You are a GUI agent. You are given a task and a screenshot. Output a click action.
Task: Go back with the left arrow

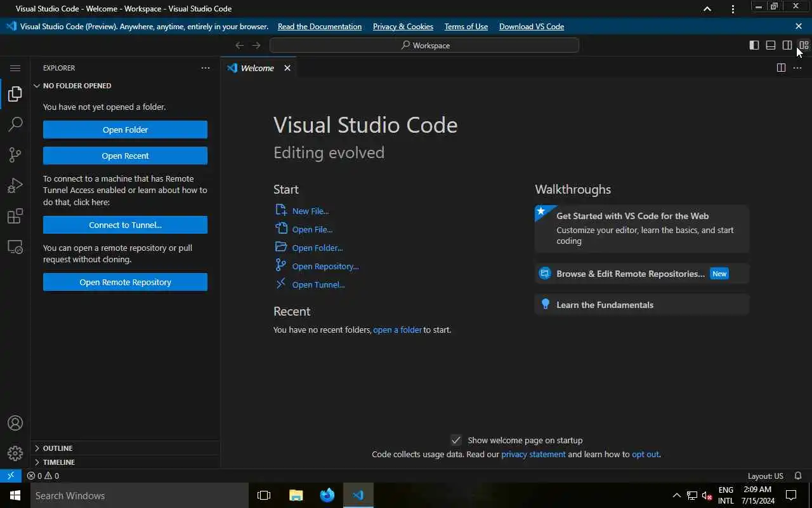click(x=239, y=45)
